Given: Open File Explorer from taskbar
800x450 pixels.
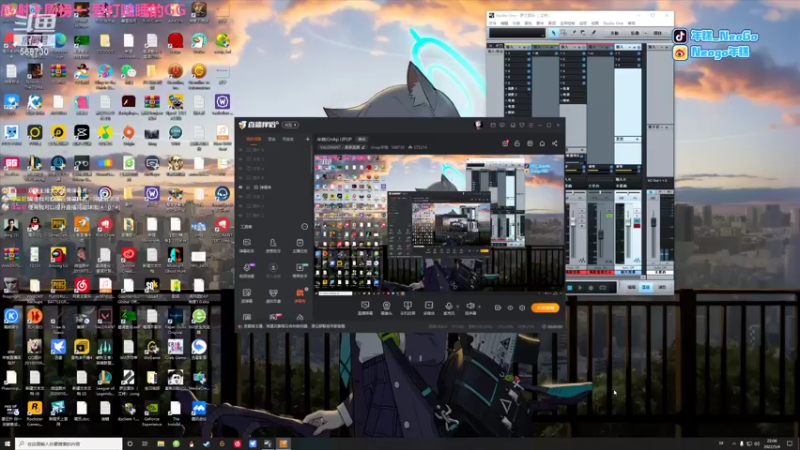Looking at the screenshot, I should pos(161,444).
